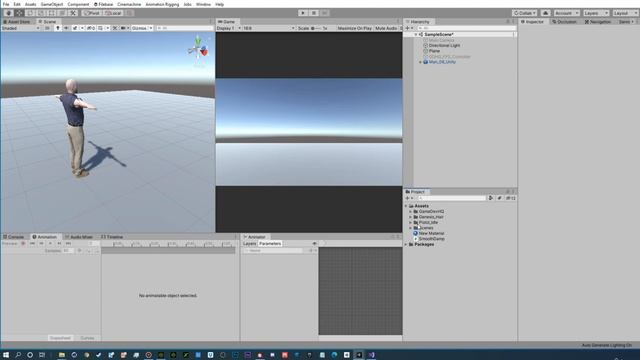This screenshot has height=360, width=640.
Task: Open the Gizmos dropdown in the Scene view
Action: click(142, 28)
